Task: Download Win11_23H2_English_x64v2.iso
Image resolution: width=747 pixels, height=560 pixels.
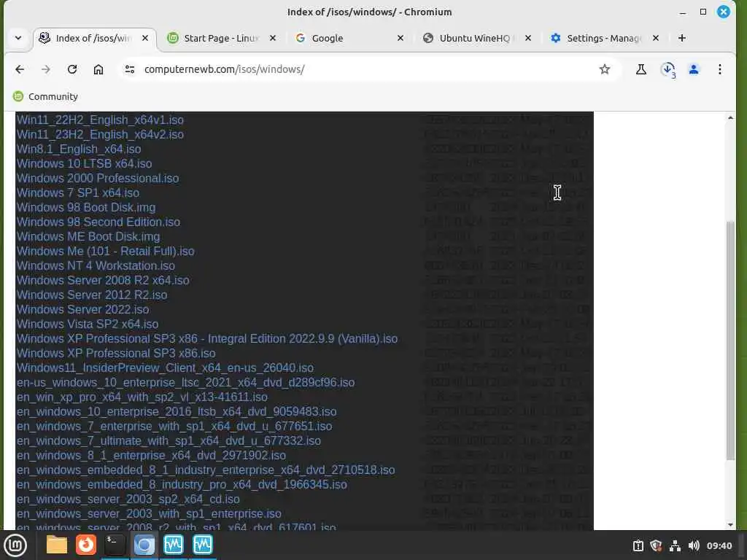Action: pos(100,135)
